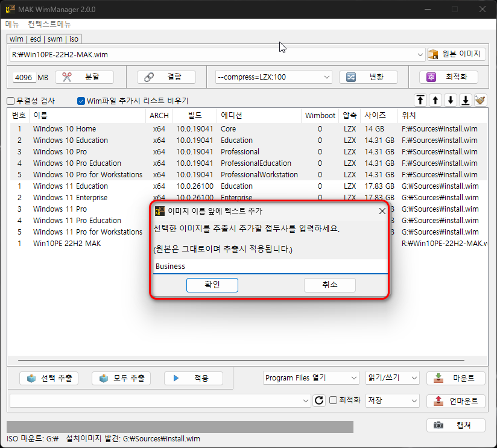Viewport: 497px width, 448px height.
Task: Click the source image (원본 이미지) button
Action: [x=456, y=54]
